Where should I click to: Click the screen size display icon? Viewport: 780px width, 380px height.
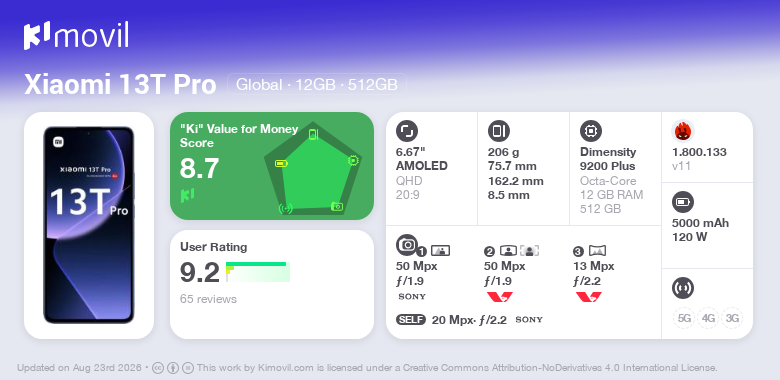[x=407, y=131]
